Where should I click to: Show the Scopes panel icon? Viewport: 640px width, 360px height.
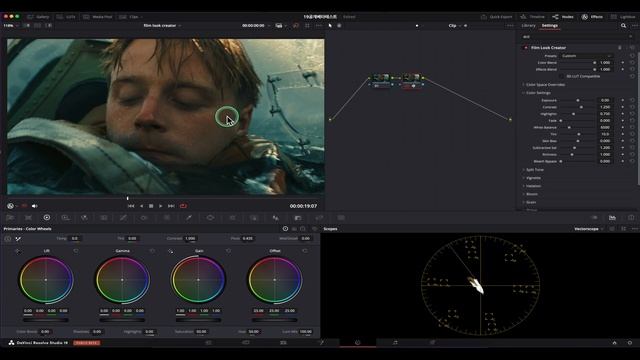coord(612,218)
